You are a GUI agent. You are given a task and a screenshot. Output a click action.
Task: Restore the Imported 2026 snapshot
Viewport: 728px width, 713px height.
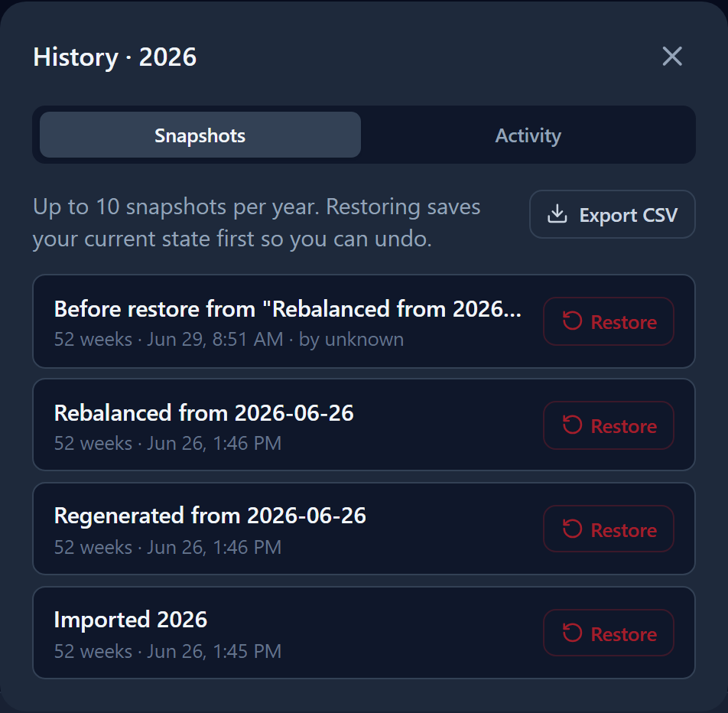(x=608, y=633)
